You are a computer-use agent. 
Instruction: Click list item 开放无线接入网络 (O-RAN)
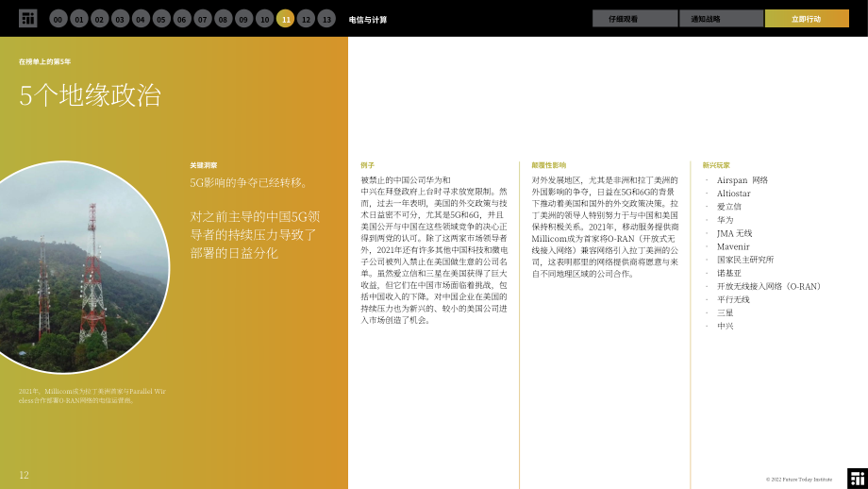(771, 286)
